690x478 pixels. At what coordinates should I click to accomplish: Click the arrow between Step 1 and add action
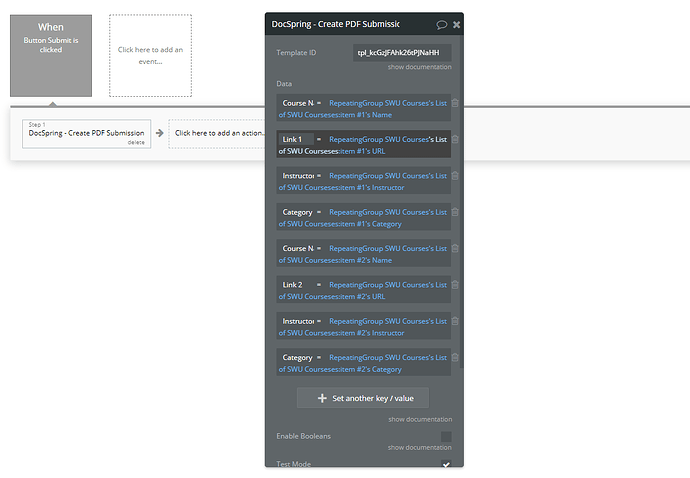coord(160,133)
